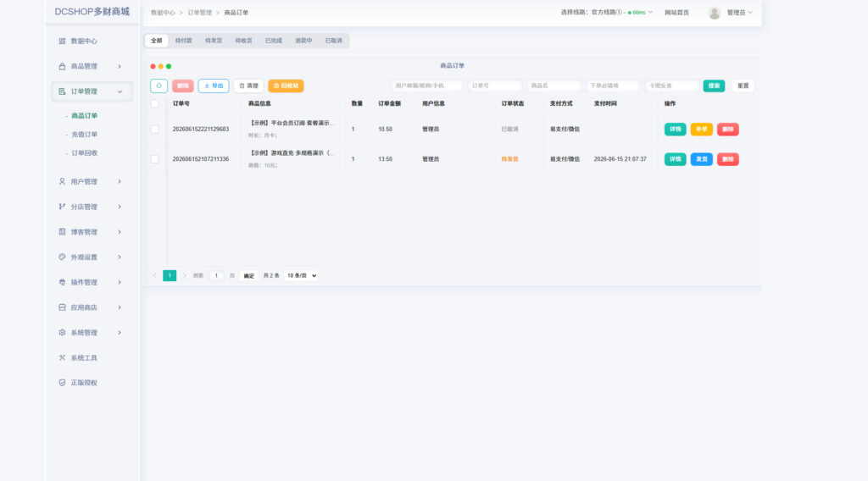Screen dimensions: 868x481
Task: Go to next page with pagination arrow
Action: [x=184, y=275]
